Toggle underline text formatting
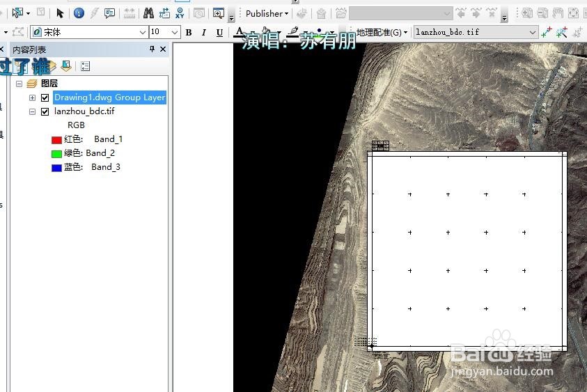The image size is (587, 392). coord(219,33)
